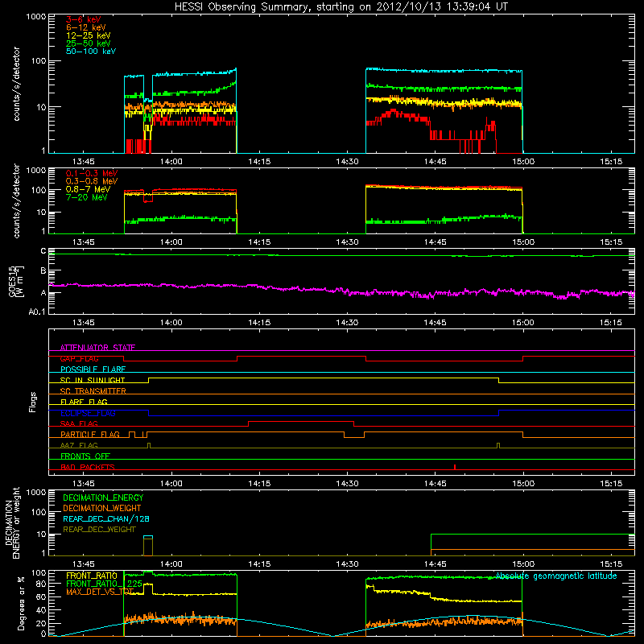644x644 pixels.
Task: Select the REAR_DEC_CHAN/128 legend label
Action: pyautogui.click(x=106, y=518)
